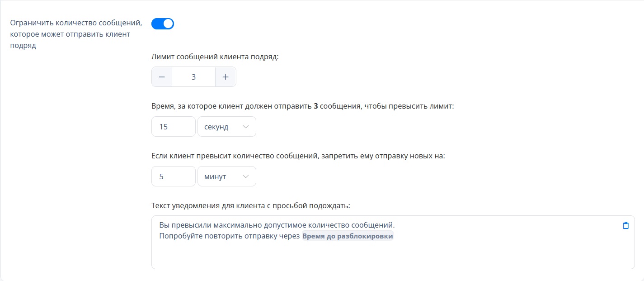Decrease message limit with minus button

162,77
